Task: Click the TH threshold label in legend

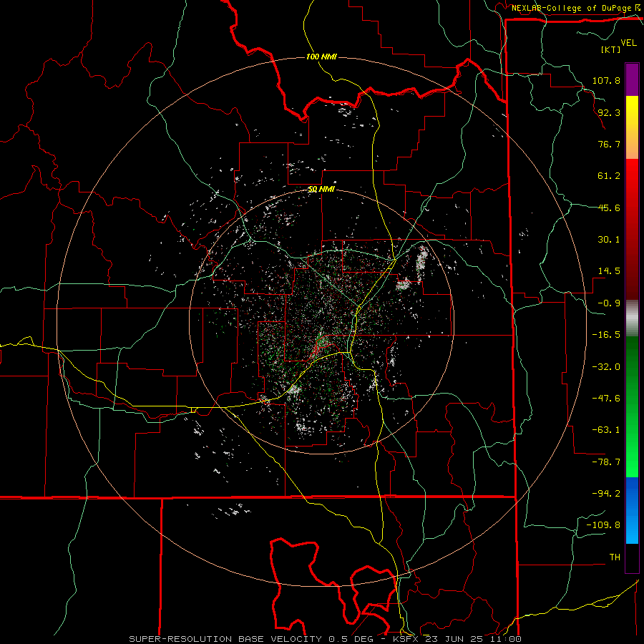Action: 615,557
